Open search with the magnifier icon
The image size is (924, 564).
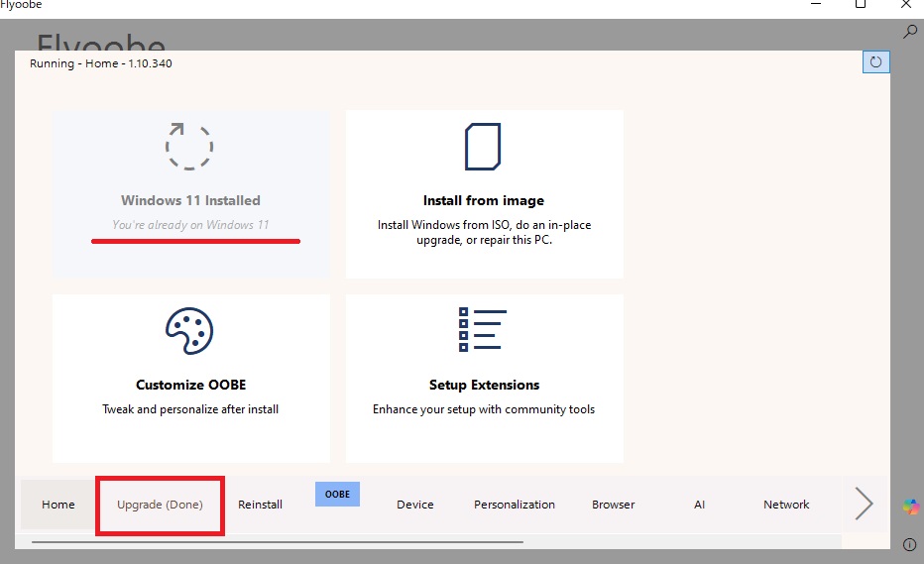910,32
